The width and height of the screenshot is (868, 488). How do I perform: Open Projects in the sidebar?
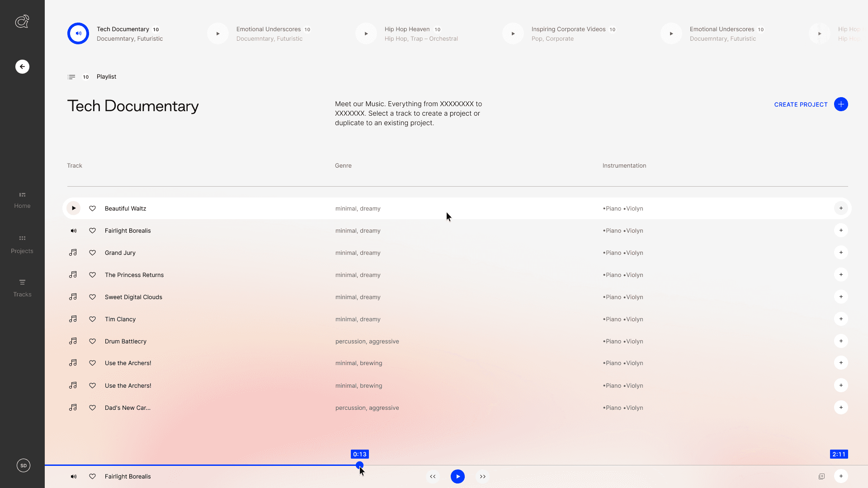tap(22, 244)
